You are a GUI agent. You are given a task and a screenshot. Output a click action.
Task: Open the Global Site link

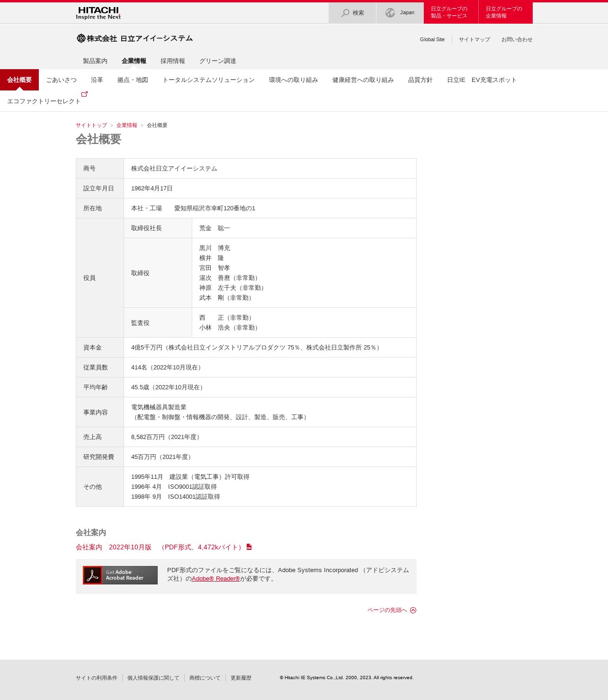[x=432, y=39]
